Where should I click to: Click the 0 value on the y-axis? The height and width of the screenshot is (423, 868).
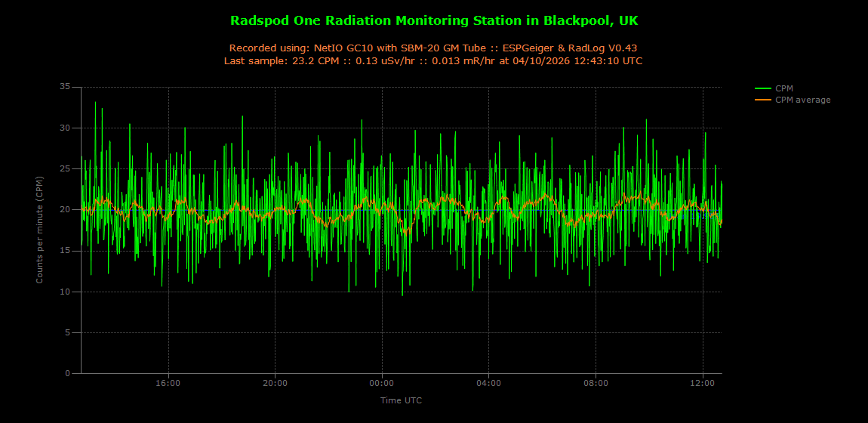(68, 374)
